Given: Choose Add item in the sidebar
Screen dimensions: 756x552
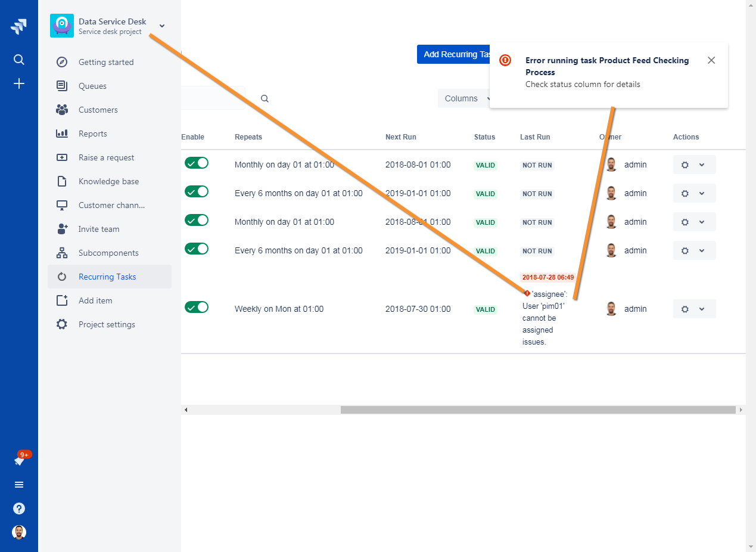Looking at the screenshot, I should pyautogui.click(x=110, y=300).
